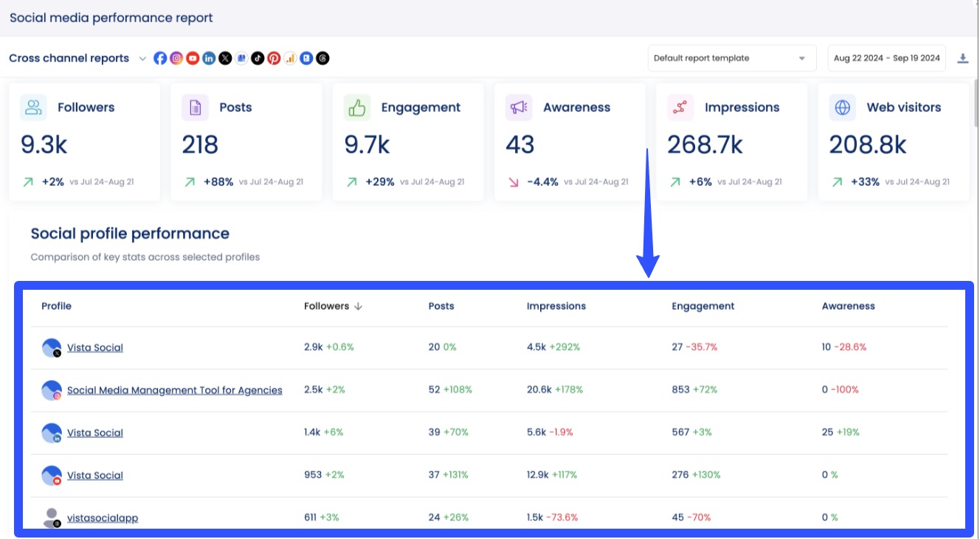Open the Vista Social X profile link
The image size is (980, 539).
(95, 347)
